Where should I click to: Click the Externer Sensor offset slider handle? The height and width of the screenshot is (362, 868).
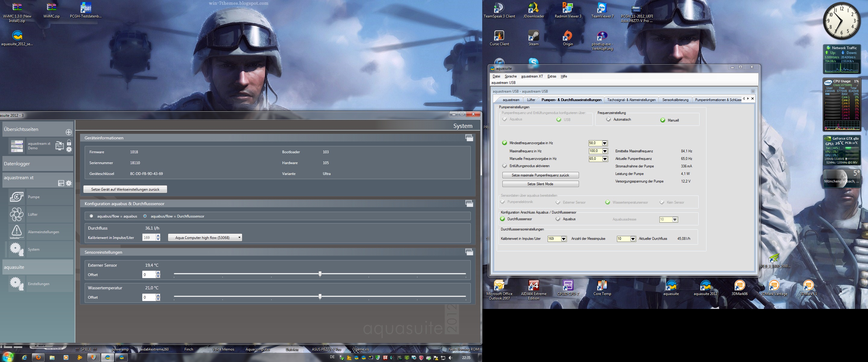[x=320, y=274]
